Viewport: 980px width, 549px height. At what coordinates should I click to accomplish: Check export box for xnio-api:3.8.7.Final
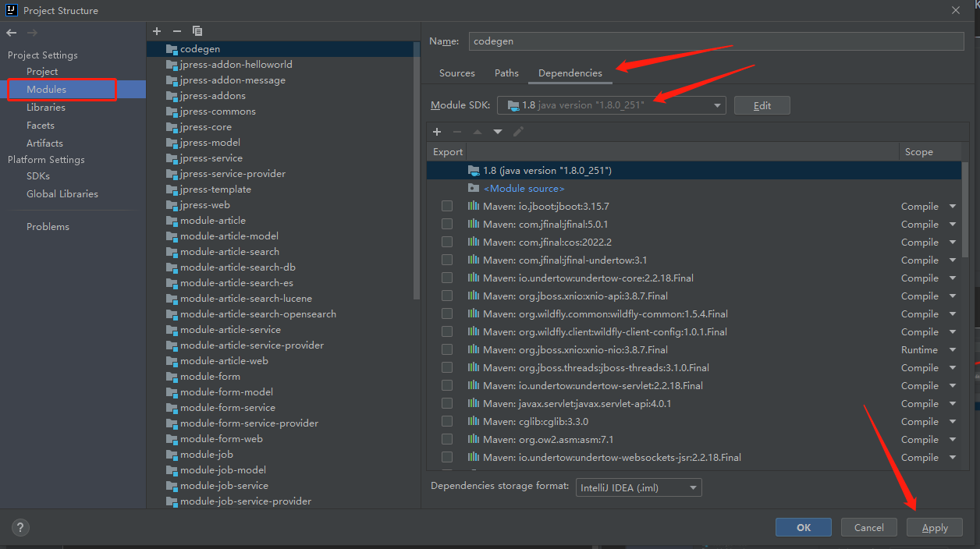[x=447, y=296]
